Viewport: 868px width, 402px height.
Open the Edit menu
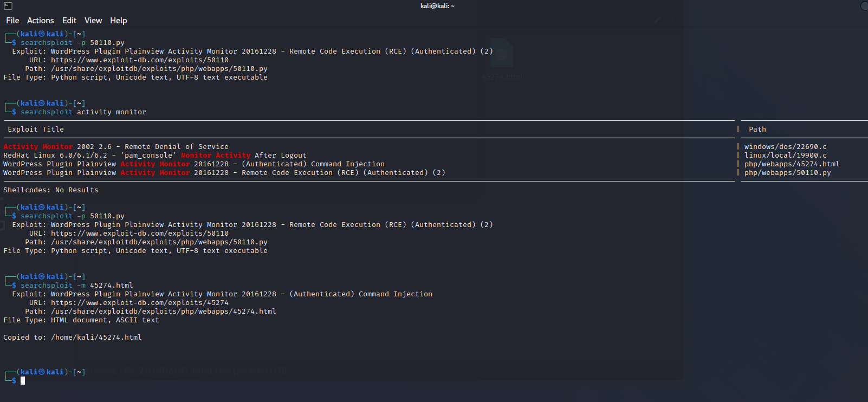69,21
